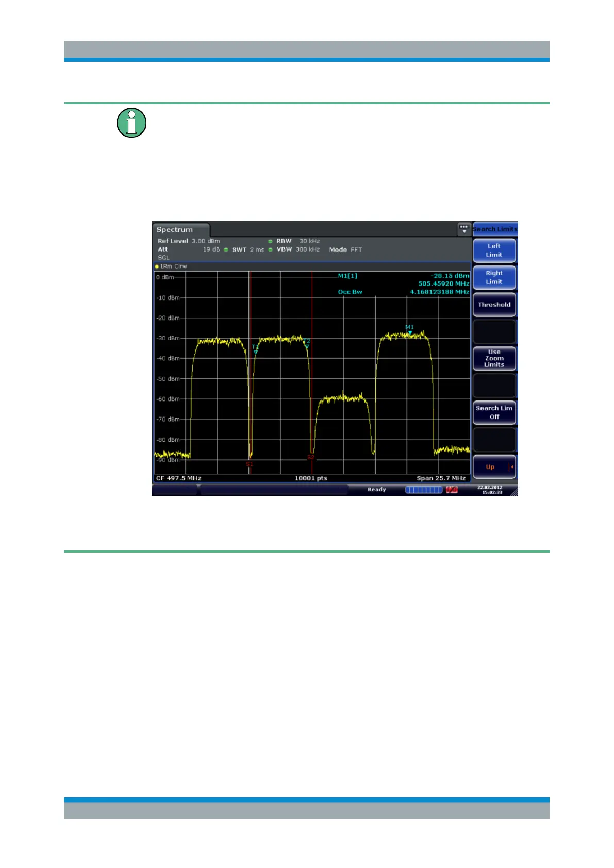
Task: Click the Span 25.7 MHz footer value
Action: pos(441,478)
